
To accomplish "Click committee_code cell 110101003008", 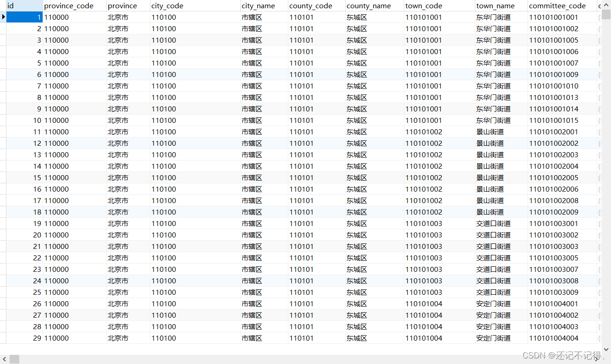I will pos(562,281).
